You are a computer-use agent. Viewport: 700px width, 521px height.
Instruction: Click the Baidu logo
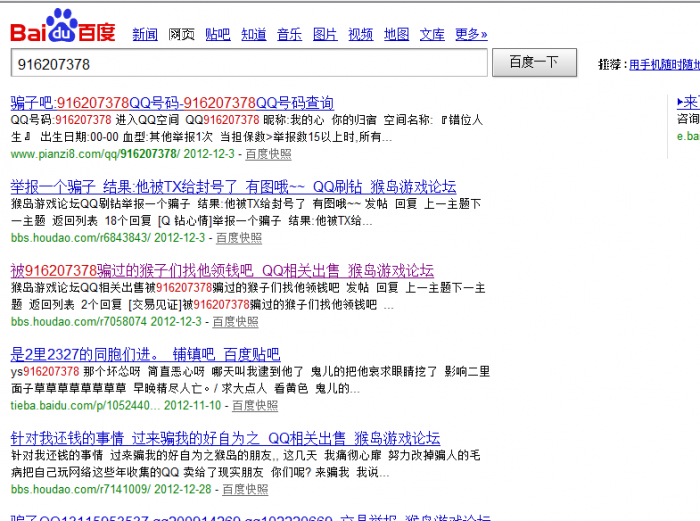click(x=62, y=26)
